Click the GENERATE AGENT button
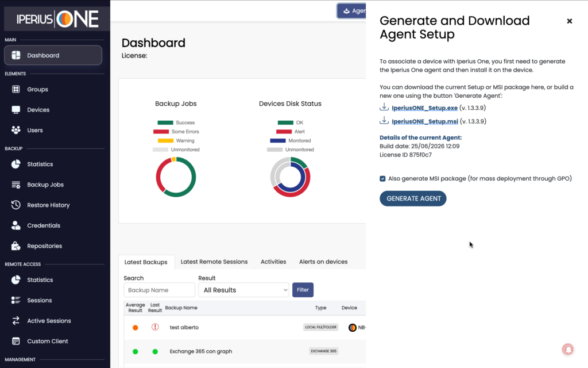The height and width of the screenshot is (368, 588). (413, 198)
